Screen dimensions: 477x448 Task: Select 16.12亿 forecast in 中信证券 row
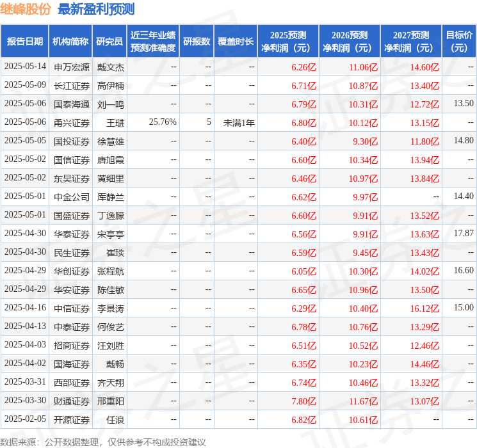[x=424, y=308]
